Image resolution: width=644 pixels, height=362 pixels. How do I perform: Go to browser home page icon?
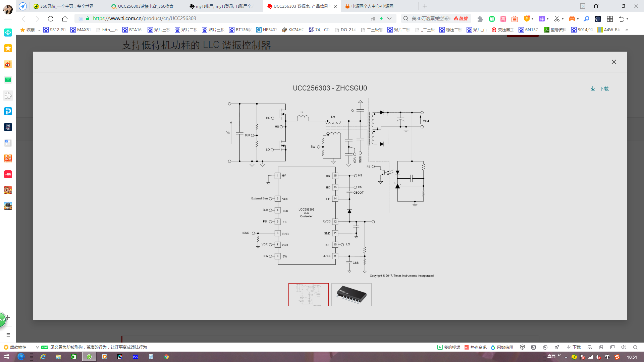65,19
